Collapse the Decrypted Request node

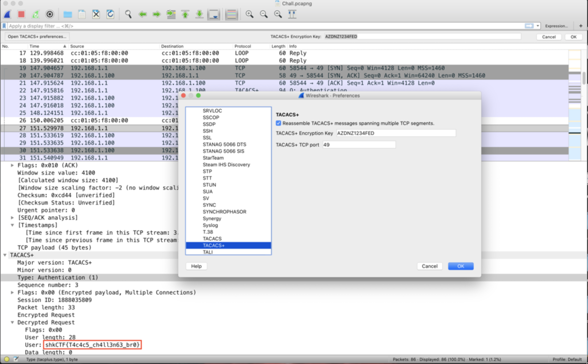pos(12,322)
